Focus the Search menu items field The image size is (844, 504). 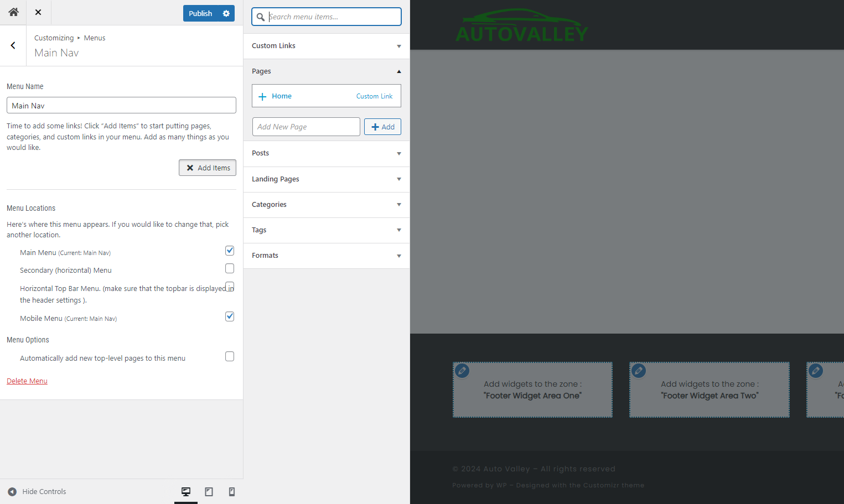point(327,17)
